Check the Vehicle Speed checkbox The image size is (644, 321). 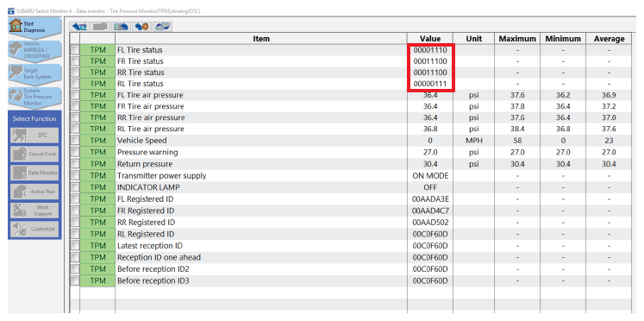click(x=75, y=141)
